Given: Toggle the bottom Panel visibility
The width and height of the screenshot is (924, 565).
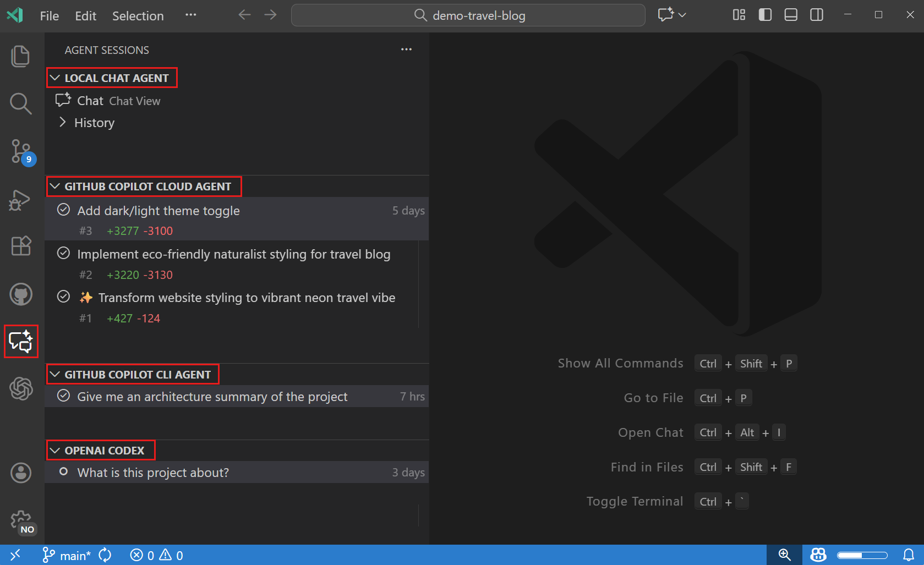Looking at the screenshot, I should click(x=790, y=15).
